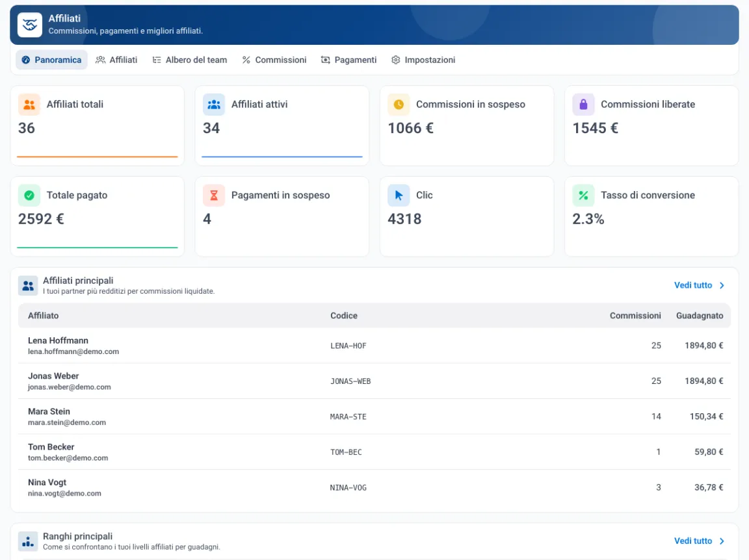
Task: Click the cursor icon on Clic card
Action: click(399, 196)
